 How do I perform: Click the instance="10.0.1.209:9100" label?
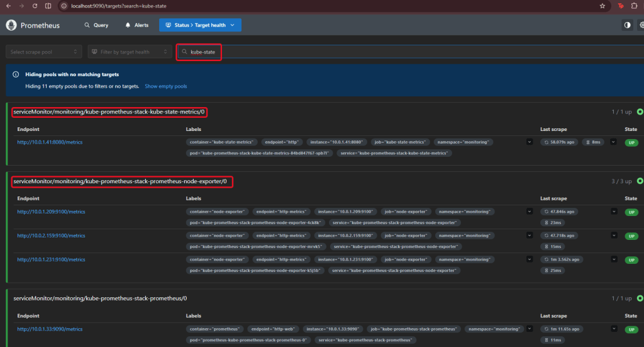point(345,212)
